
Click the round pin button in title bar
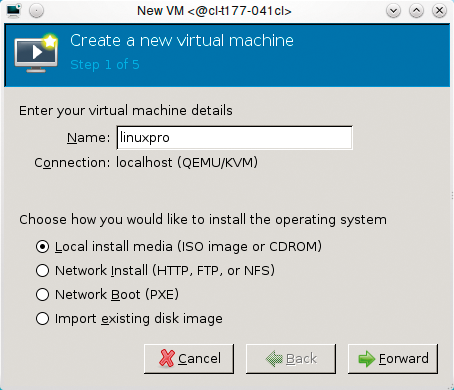pyautogui.click(x=36, y=11)
